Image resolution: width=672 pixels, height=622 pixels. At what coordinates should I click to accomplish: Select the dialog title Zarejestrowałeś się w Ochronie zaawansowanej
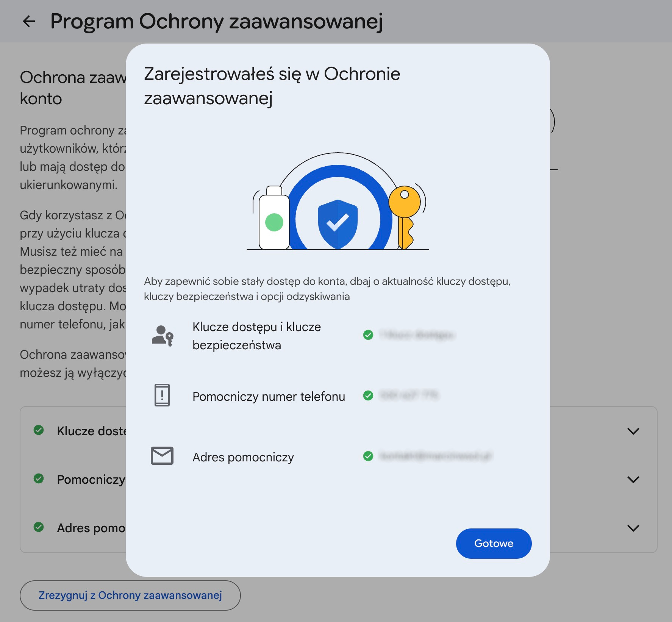(x=271, y=84)
